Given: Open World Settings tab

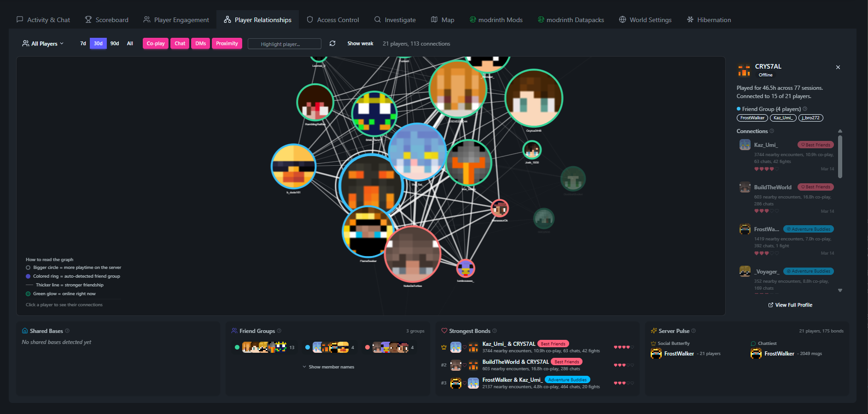Looking at the screenshot, I should point(645,20).
